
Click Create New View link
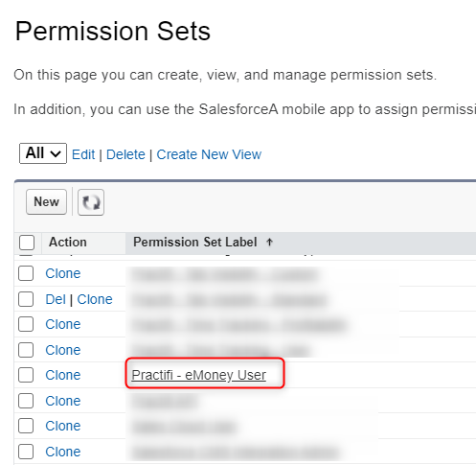(x=209, y=154)
